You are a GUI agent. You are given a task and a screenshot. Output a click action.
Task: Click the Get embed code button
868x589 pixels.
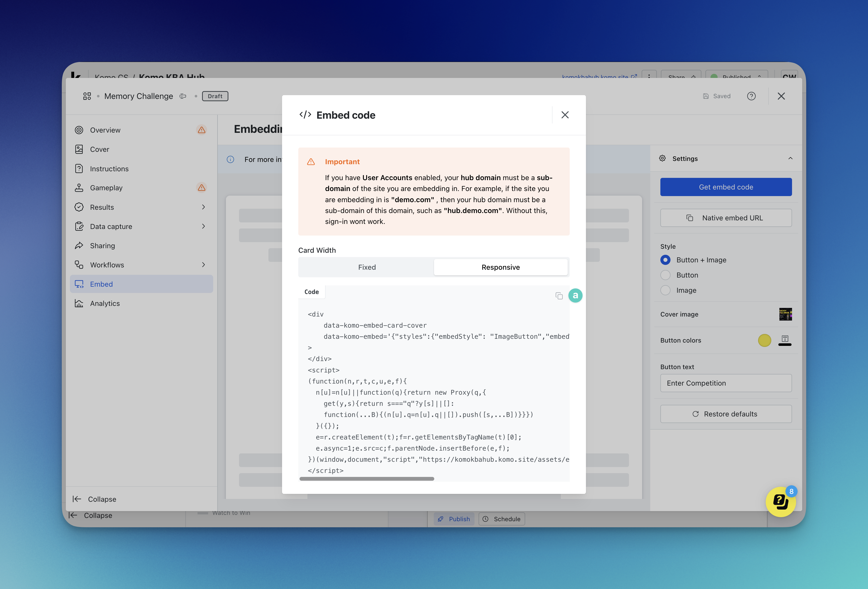click(x=726, y=187)
